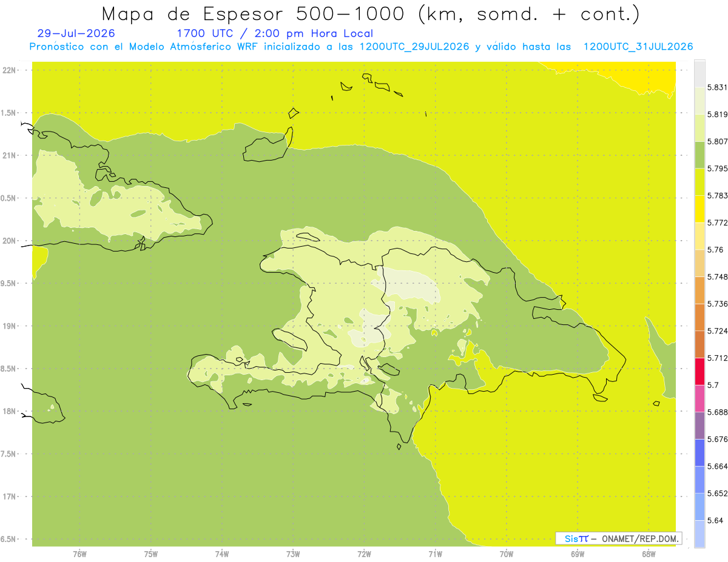The height and width of the screenshot is (562, 728).
Task: Click the legend value 5.64
Action: coord(715,521)
